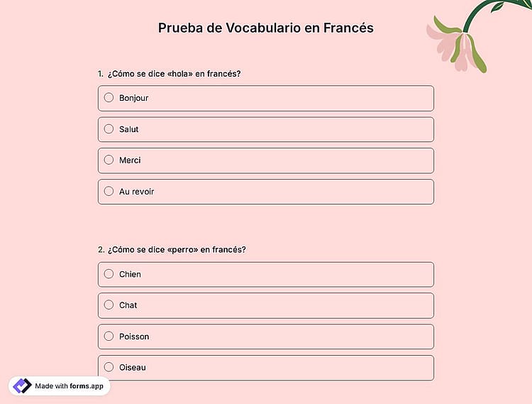
Task: Click the forms.app logo icon
Action: [22, 386]
